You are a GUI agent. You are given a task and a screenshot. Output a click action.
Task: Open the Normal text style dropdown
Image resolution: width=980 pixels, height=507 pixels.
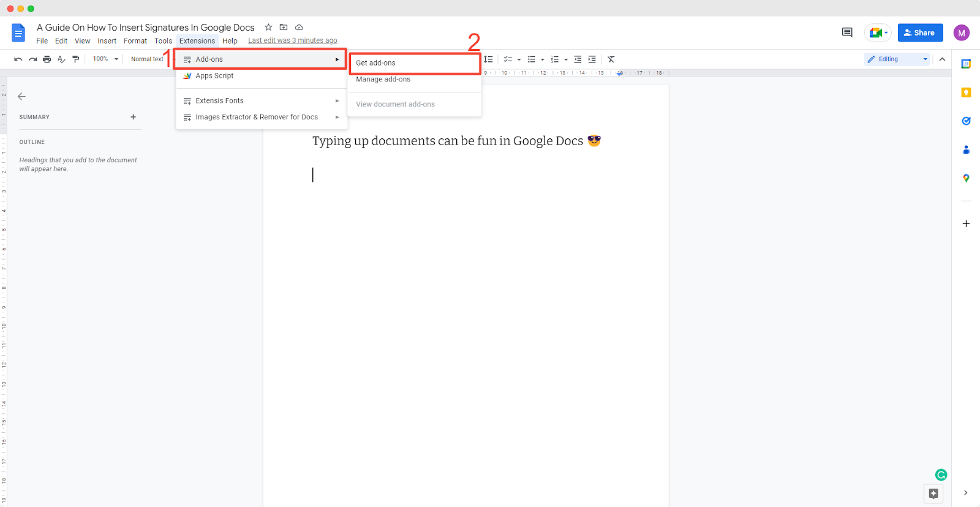click(151, 59)
